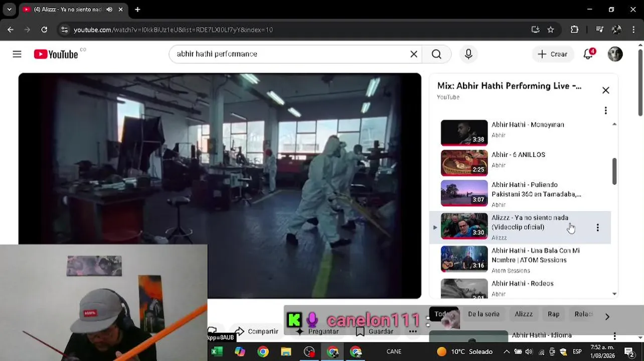The width and height of the screenshot is (644, 361).
Task: Open Chrome media controls icon
Action: [599, 30]
